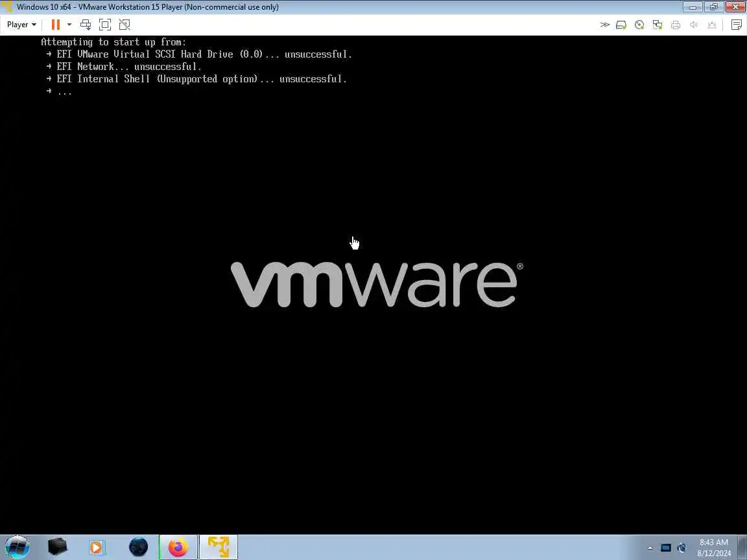Click 'EFI Internal Shell (Unsupported option)' line

click(196, 79)
